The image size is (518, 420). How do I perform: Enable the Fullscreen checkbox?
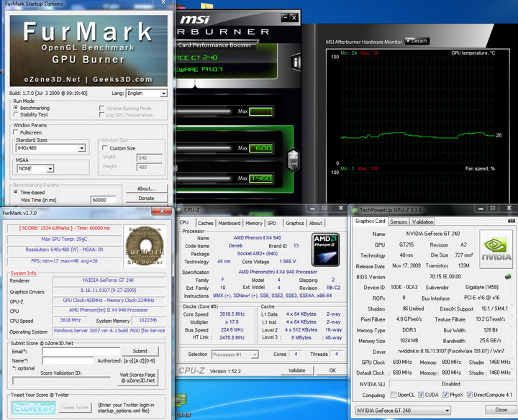point(16,132)
